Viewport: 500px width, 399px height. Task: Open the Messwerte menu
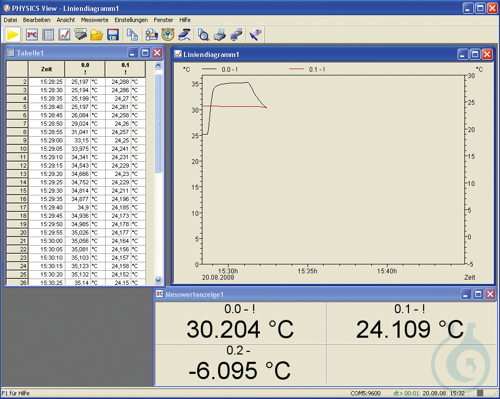click(x=95, y=20)
